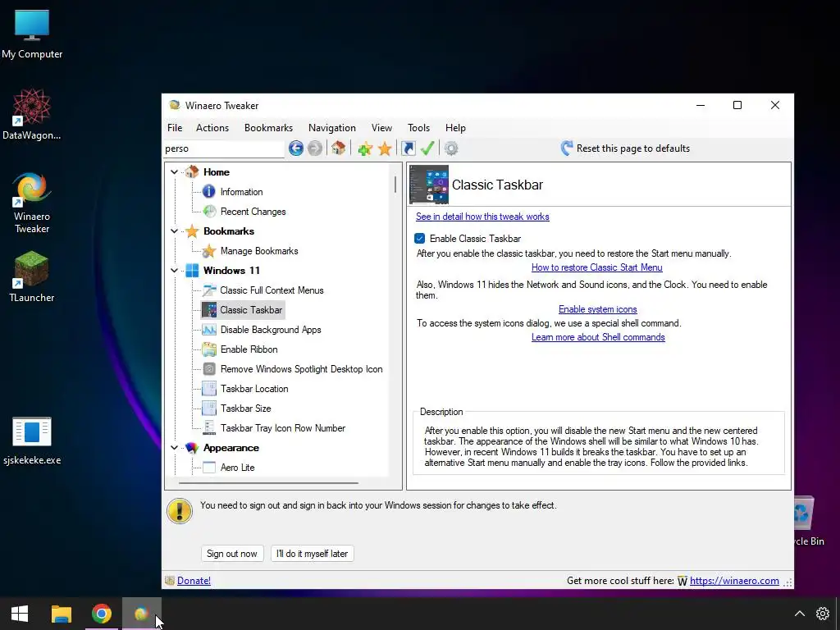Click the Aero Lite tree icon
The image size is (840, 630).
(209, 468)
